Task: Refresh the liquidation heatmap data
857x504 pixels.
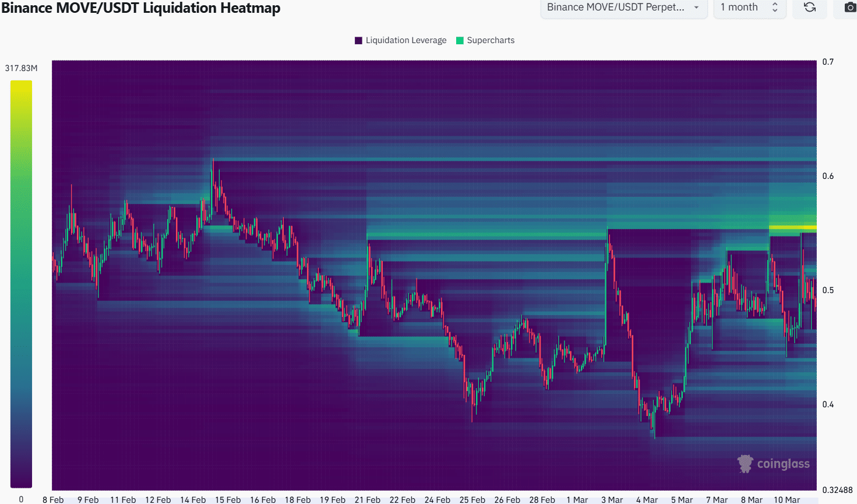Action: tap(810, 8)
